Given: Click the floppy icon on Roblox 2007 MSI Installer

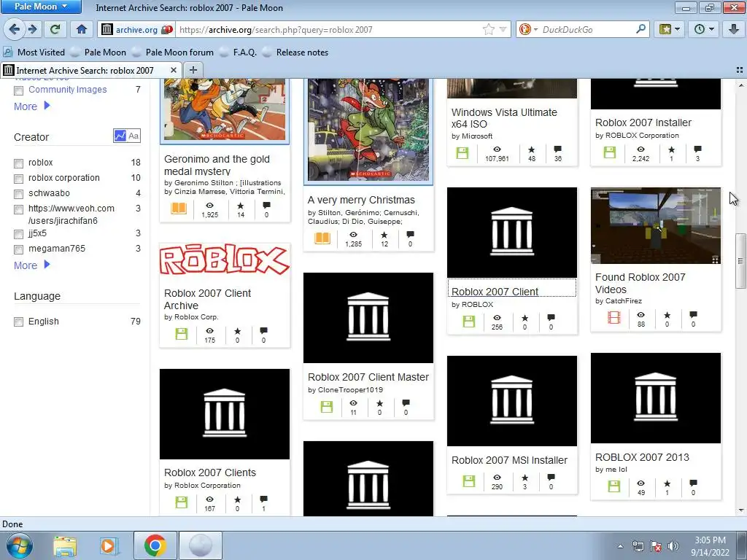Looking at the screenshot, I should pos(469,481).
